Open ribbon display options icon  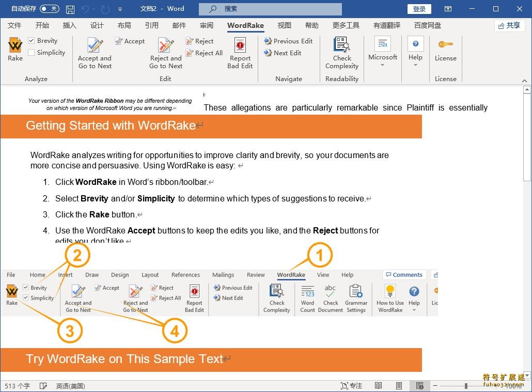pyautogui.click(x=448, y=9)
